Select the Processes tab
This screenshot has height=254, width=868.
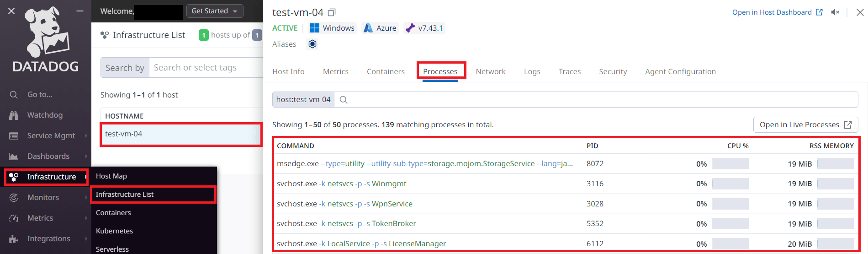440,71
